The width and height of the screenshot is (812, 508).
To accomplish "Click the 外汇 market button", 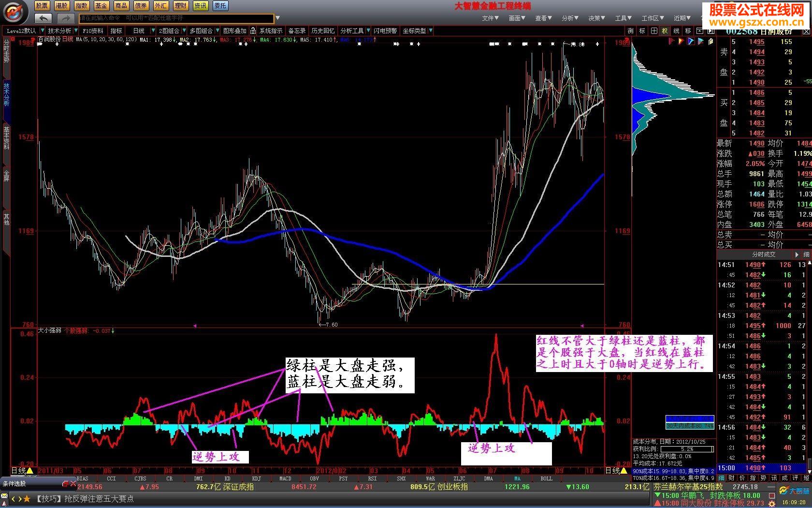I will [x=161, y=6].
